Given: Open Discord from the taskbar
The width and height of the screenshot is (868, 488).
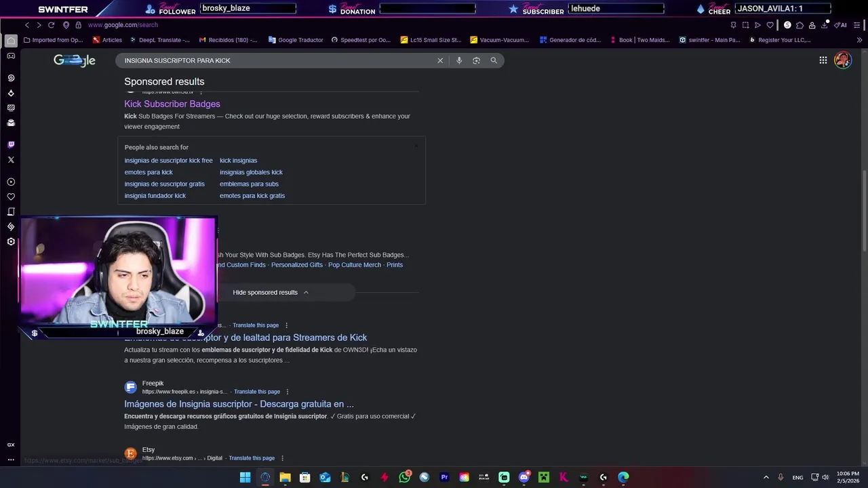Looking at the screenshot, I should tap(524, 477).
